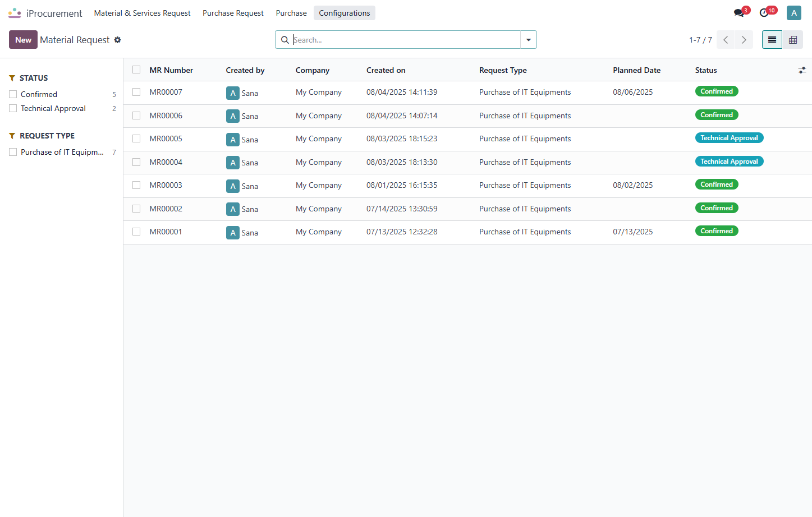Click Technical Approval badge for MR00005

[x=729, y=138]
